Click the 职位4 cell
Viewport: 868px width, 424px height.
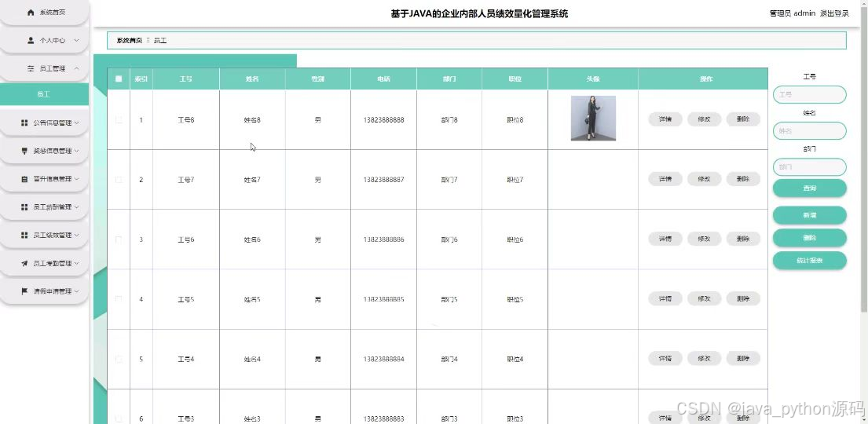point(515,360)
